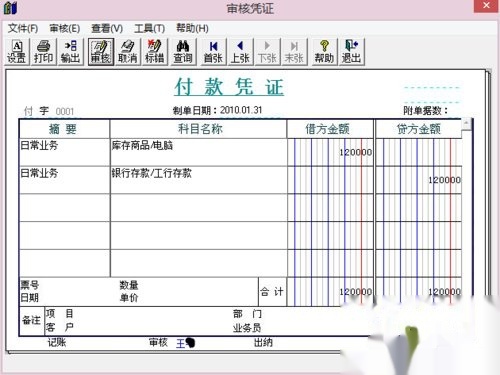Image resolution: width=500 pixels, height=375 pixels.
Task: Click the 备注 label
Action: pos(31,320)
